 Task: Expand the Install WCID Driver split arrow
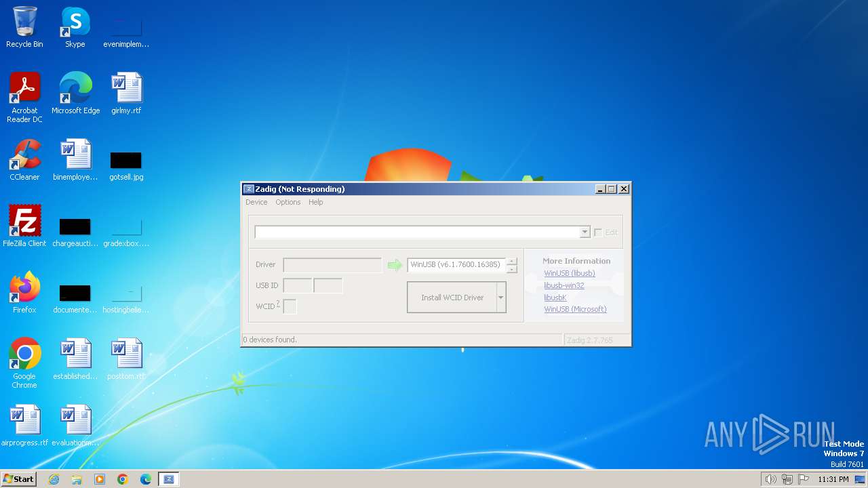[x=500, y=298]
